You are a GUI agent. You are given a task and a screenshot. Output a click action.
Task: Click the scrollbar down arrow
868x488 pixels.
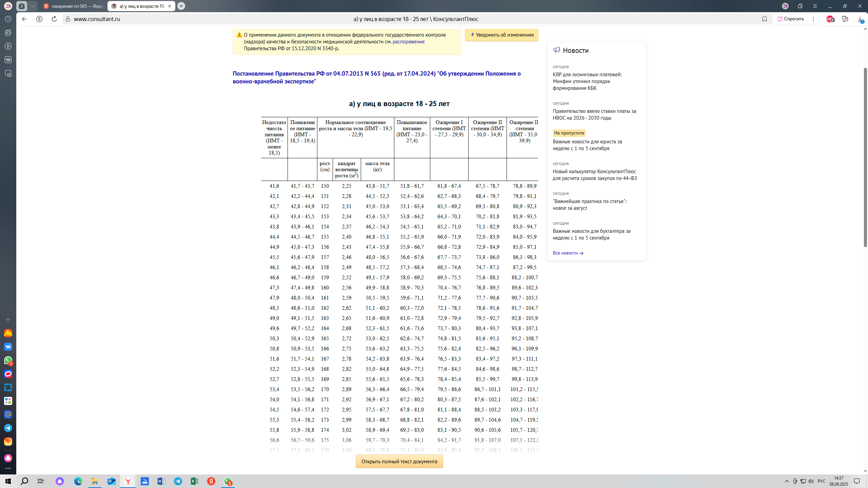[x=865, y=471]
